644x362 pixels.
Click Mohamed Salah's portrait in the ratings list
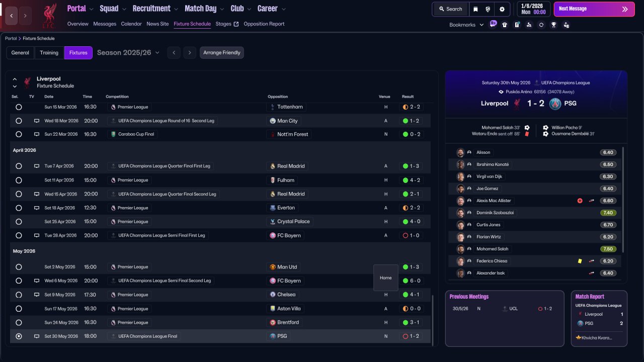460,249
